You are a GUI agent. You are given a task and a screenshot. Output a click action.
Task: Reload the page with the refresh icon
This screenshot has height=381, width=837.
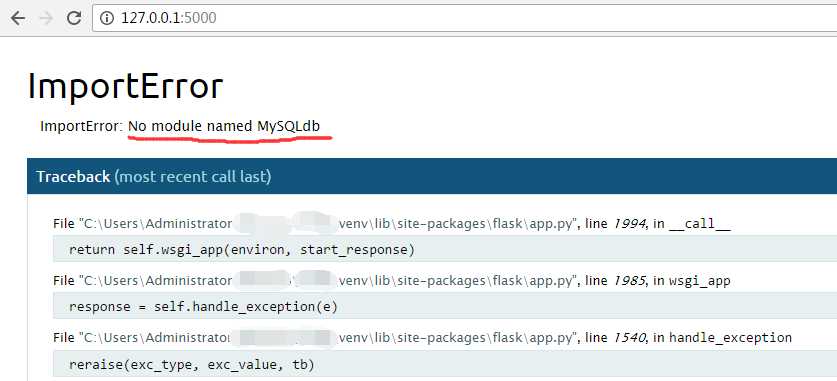click(74, 18)
